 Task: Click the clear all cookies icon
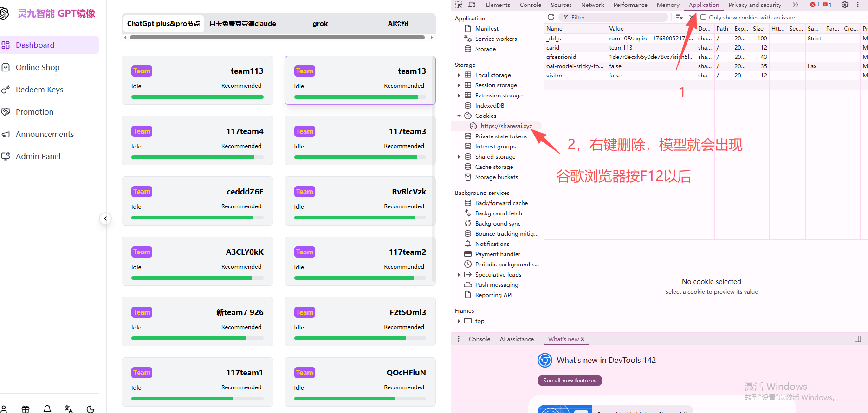(680, 17)
